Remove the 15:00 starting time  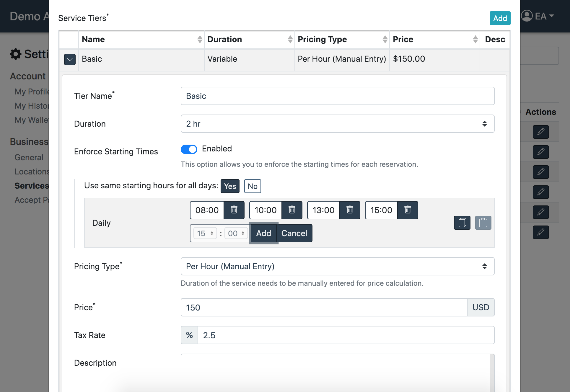(408, 210)
